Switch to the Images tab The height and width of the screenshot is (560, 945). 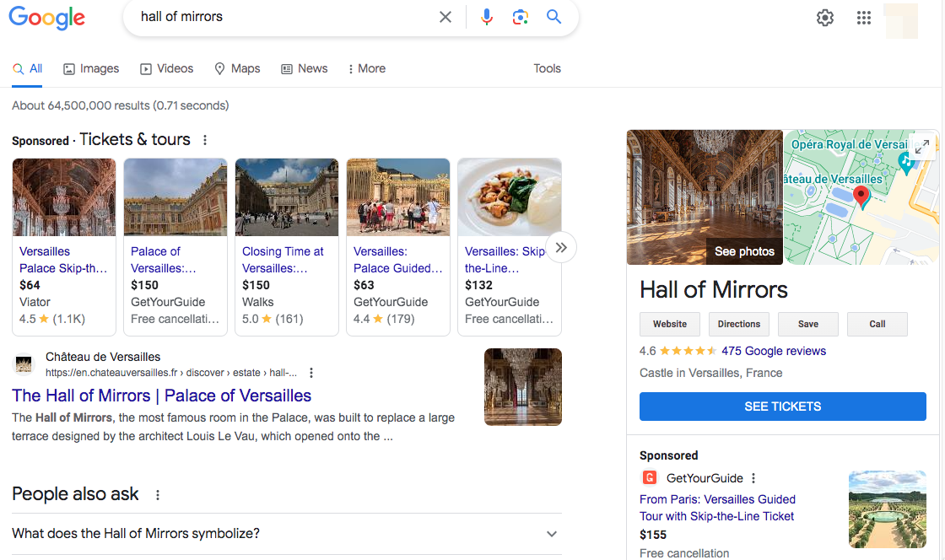(x=91, y=68)
